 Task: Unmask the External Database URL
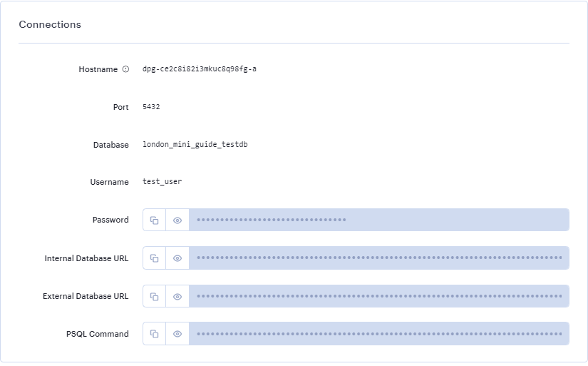click(x=177, y=295)
